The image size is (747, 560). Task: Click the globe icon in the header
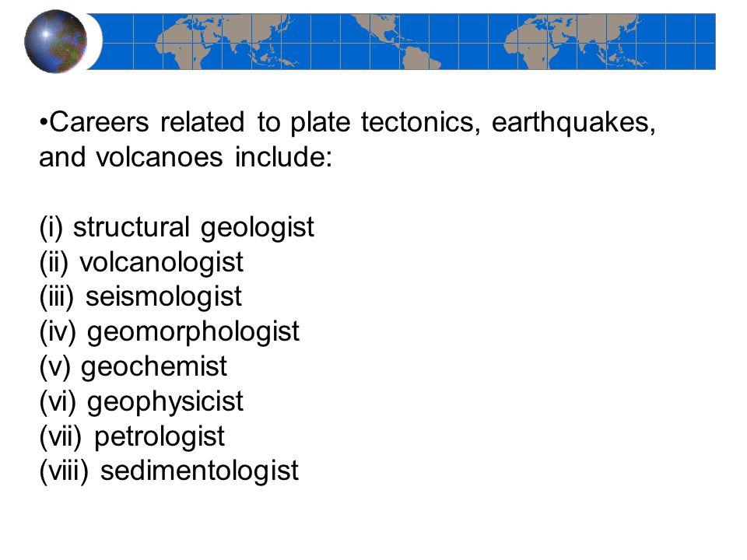coord(56,41)
